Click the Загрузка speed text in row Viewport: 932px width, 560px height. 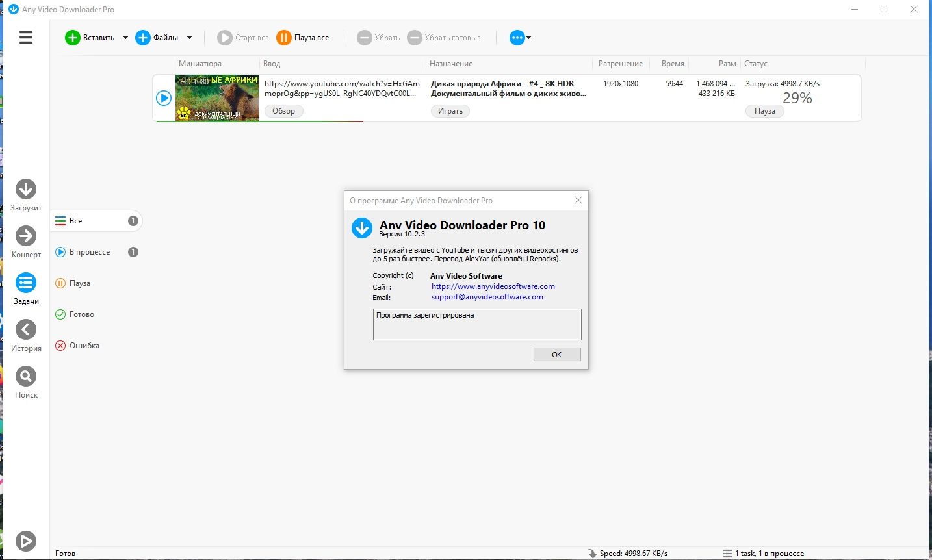tap(783, 84)
